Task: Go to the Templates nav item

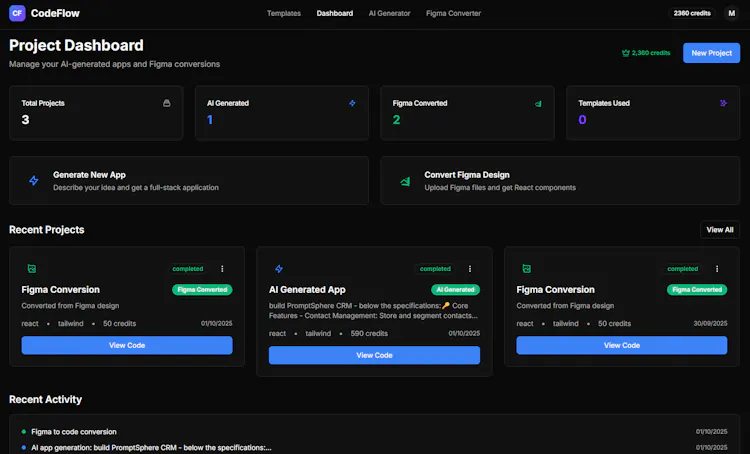Action: tap(284, 13)
